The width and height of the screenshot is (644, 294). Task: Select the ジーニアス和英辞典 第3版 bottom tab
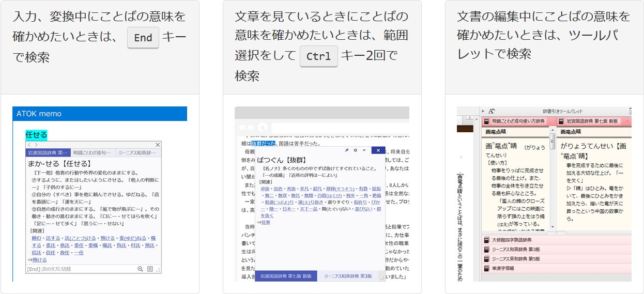click(x=347, y=276)
